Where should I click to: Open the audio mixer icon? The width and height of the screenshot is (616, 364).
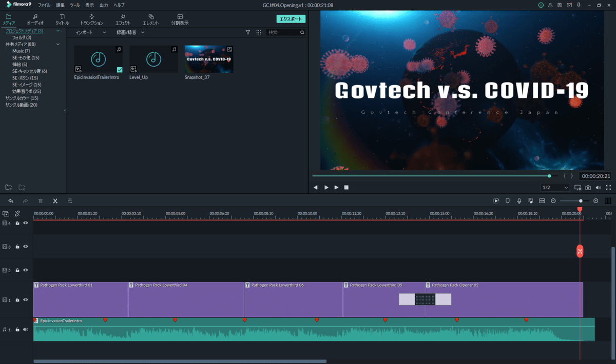pyautogui.click(x=531, y=201)
